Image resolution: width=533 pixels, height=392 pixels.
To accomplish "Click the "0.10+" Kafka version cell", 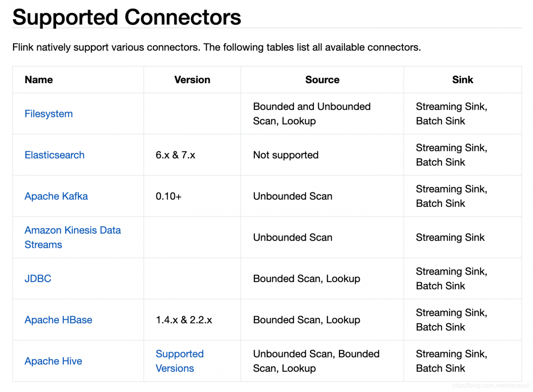I will click(x=169, y=196).
